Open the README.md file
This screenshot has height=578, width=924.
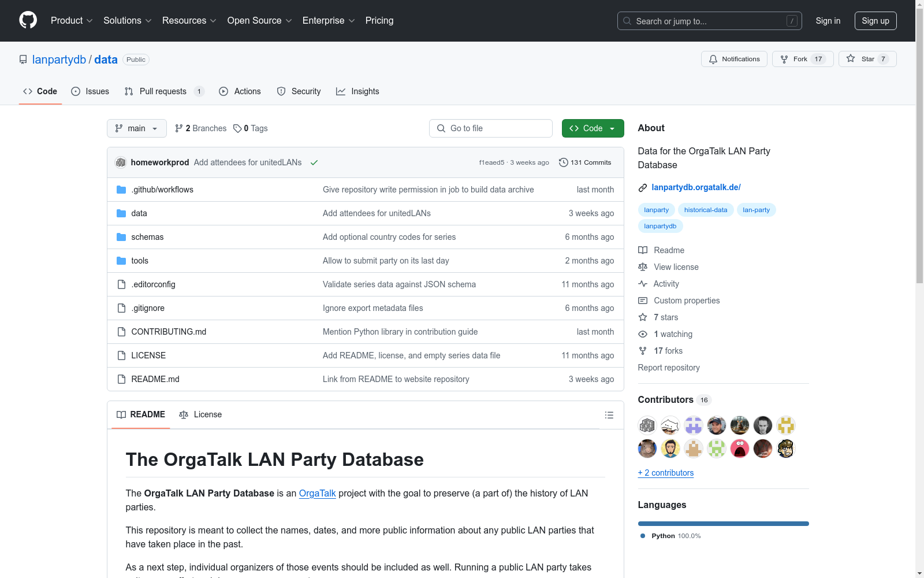tap(155, 379)
